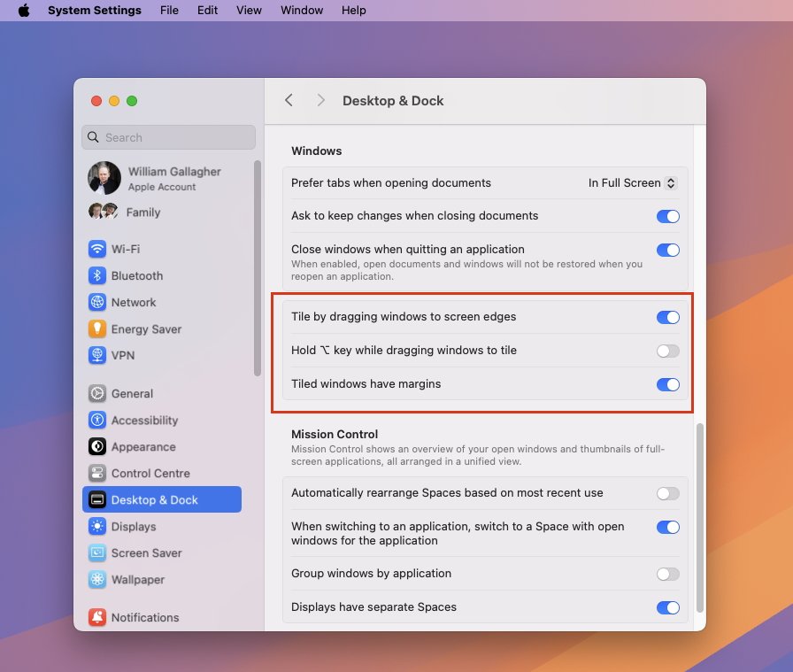Click the magnifying glass search icon
The width and height of the screenshot is (793, 672).
93,137
